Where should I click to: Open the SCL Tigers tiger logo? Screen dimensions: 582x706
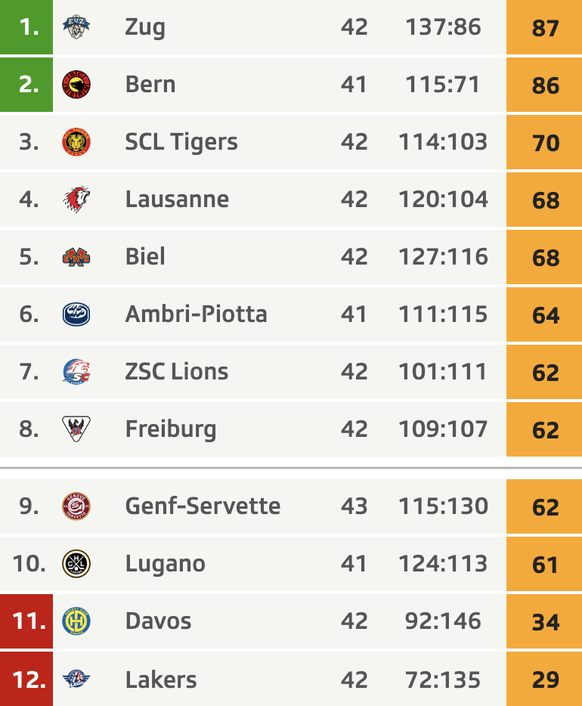point(76,142)
